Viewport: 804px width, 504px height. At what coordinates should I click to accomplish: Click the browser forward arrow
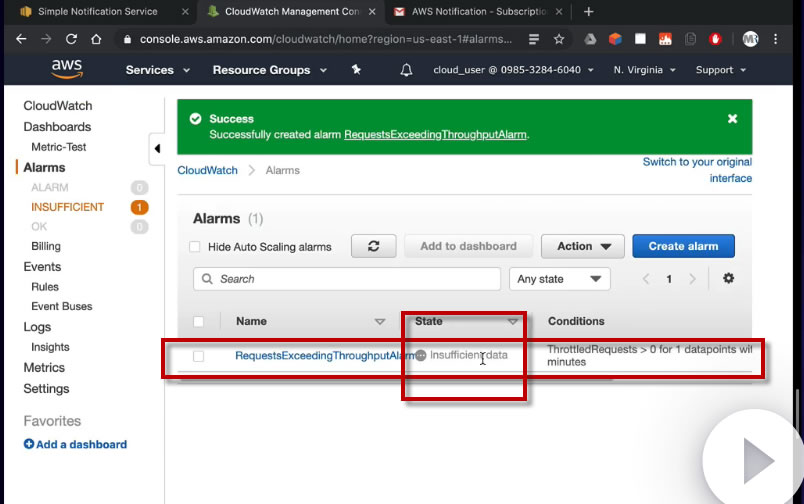[46, 39]
